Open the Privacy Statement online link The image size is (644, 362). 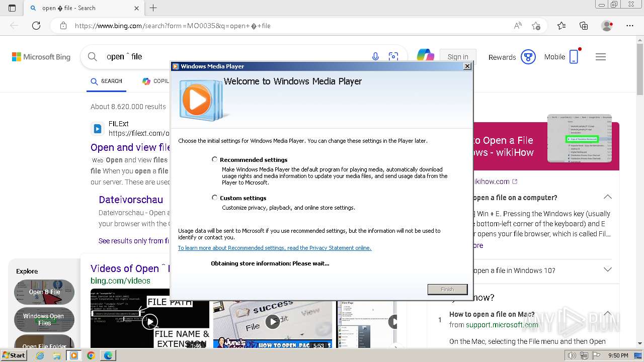click(275, 248)
